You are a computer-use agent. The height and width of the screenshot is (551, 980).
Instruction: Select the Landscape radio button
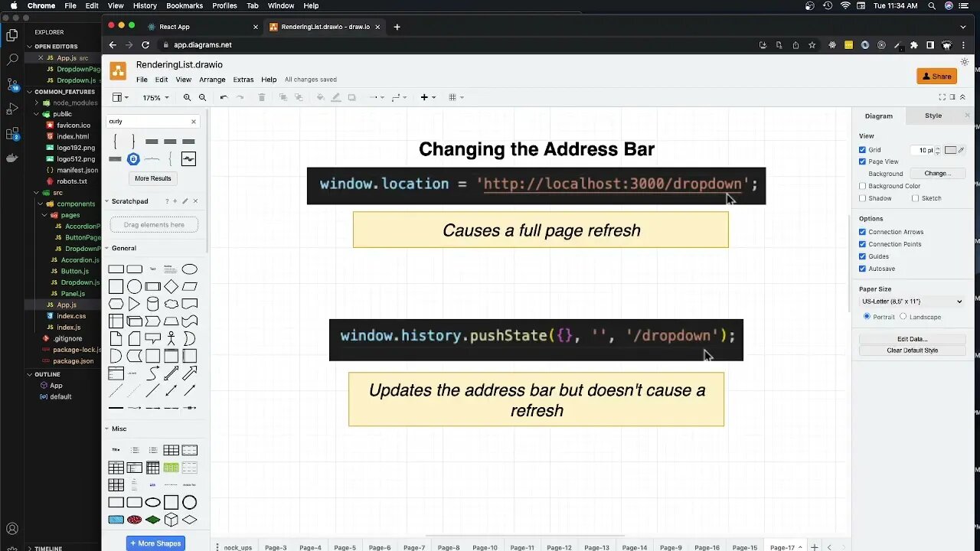903,316
